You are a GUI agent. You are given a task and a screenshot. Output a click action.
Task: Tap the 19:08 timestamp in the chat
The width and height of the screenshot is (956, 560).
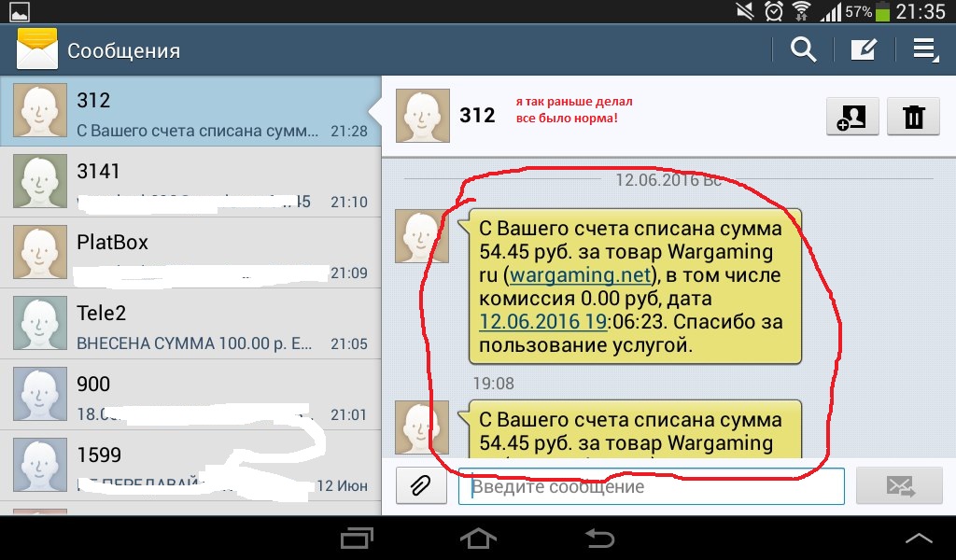tap(493, 384)
